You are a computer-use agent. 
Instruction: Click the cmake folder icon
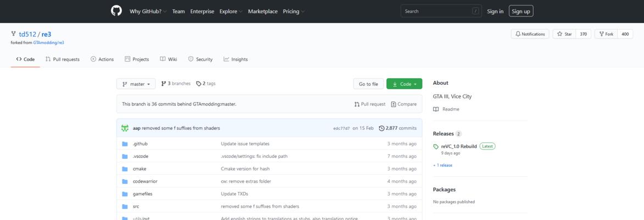click(125, 169)
